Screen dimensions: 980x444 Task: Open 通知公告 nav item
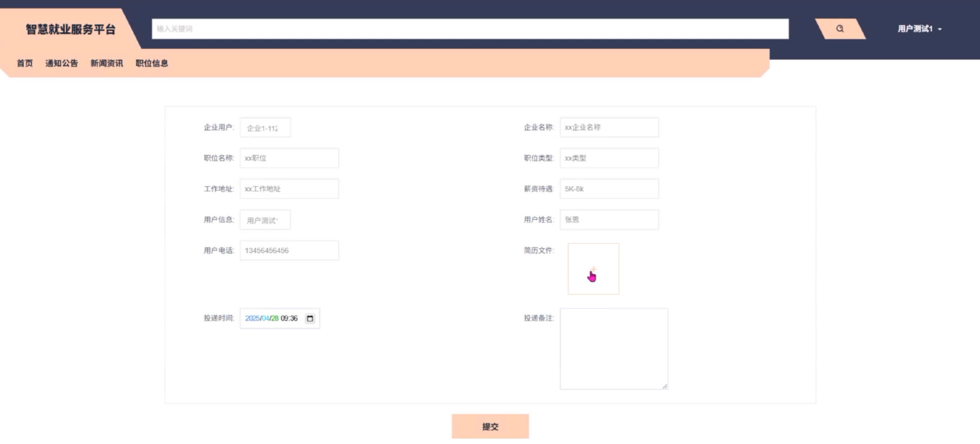click(62, 63)
